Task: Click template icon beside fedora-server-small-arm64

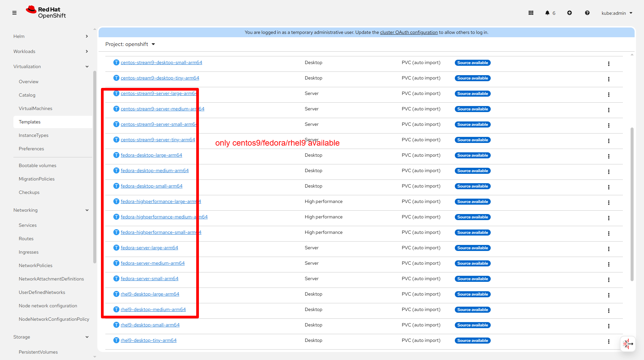Action: click(x=116, y=278)
